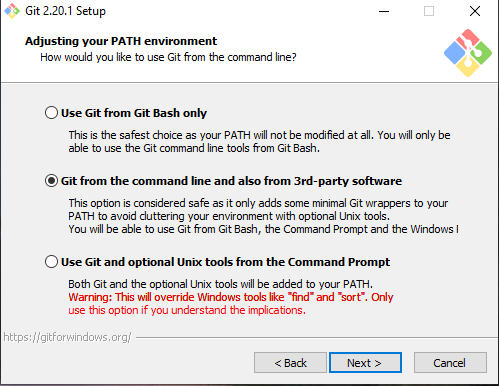Click the red warning text about find and sort
The height and width of the screenshot is (386, 499).
231,304
